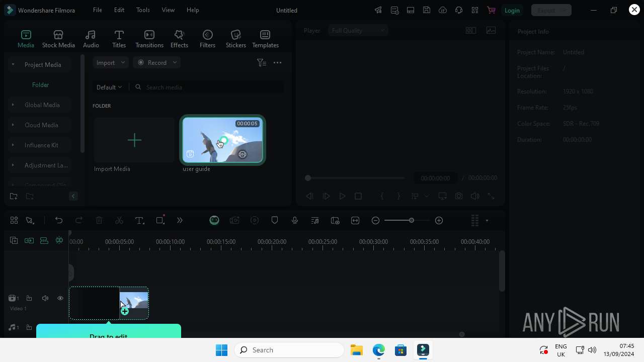Viewport: 644px width, 362px height.
Task: Toggle the Video 1 track lock folder icon
Action: coord(29,298)
